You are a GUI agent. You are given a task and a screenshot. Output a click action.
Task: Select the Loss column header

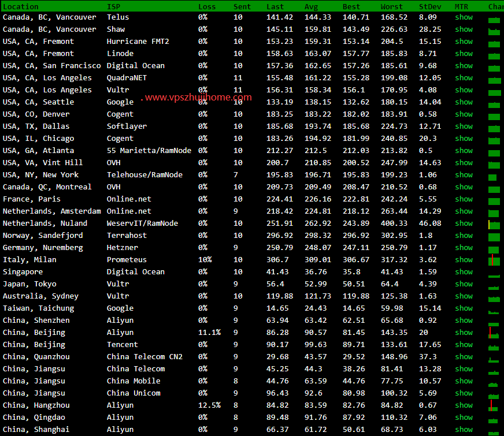206,6
